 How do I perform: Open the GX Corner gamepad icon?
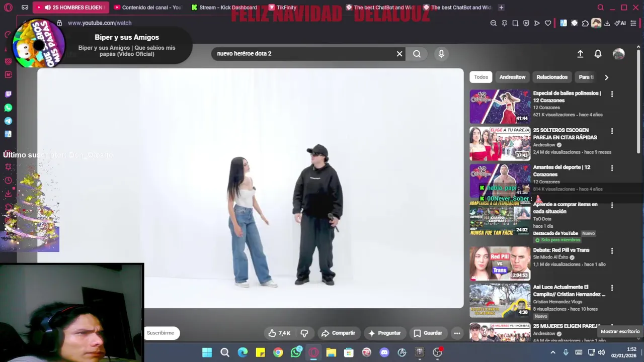coord(25,8)
